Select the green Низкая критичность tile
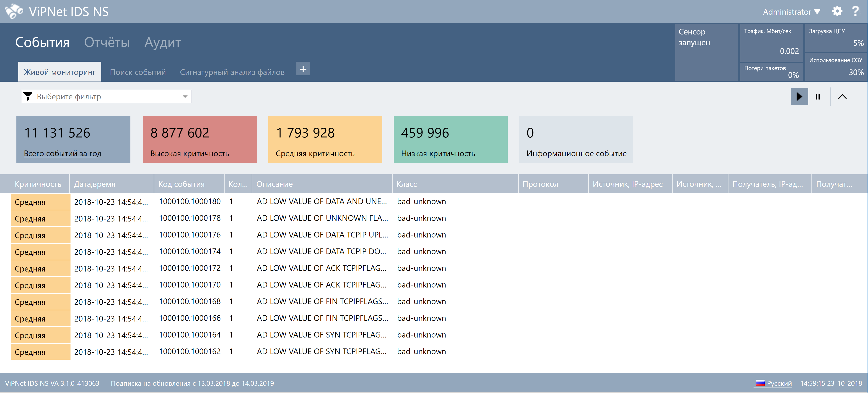Image resolution: width=868 pixels, height=393 pixels. [450, 139]
